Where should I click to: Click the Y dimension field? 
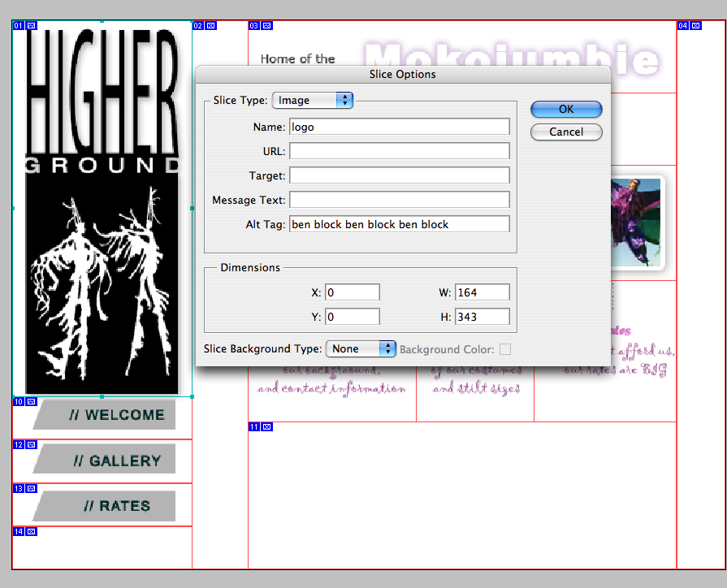353,317
